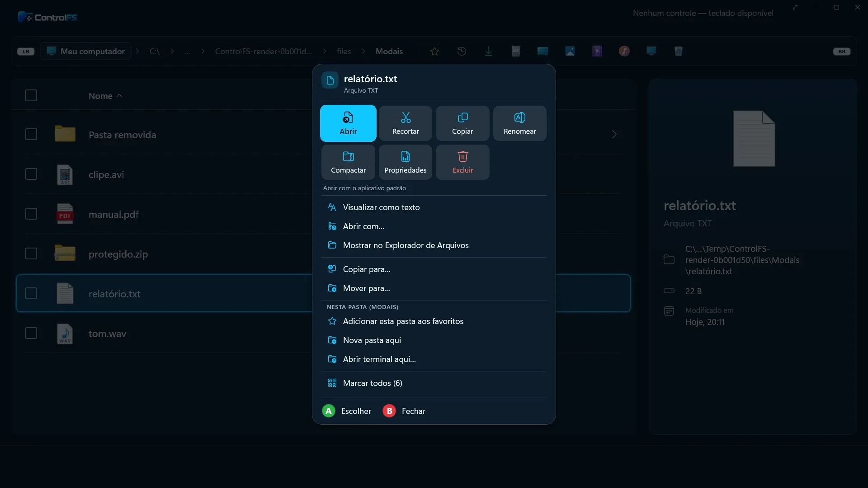Screen dimensions: 868x488
Task: Click the Pasta removida folder icon
Action: click(65, 134)
